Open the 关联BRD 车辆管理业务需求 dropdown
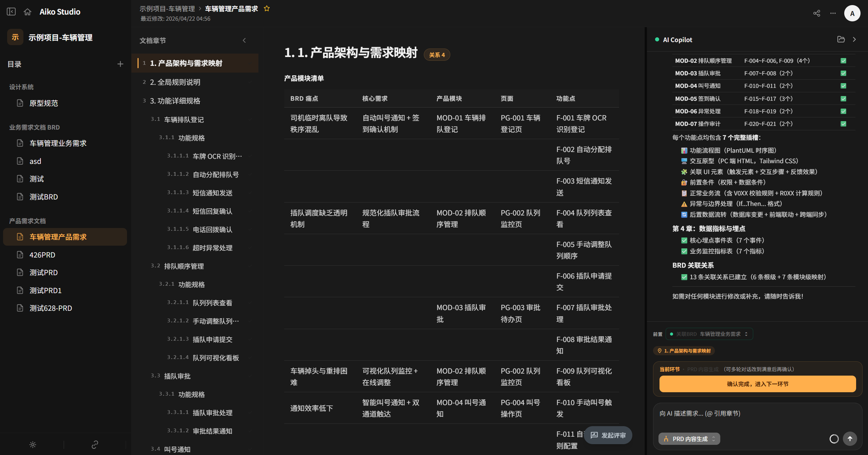The image size is (868, 455). tap(709, 334)
